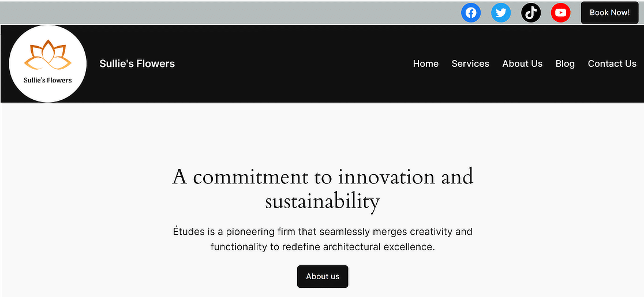Click the word 'Études' in the paragraph
Viewport: 644px width, 297px height.
point(190,232)
